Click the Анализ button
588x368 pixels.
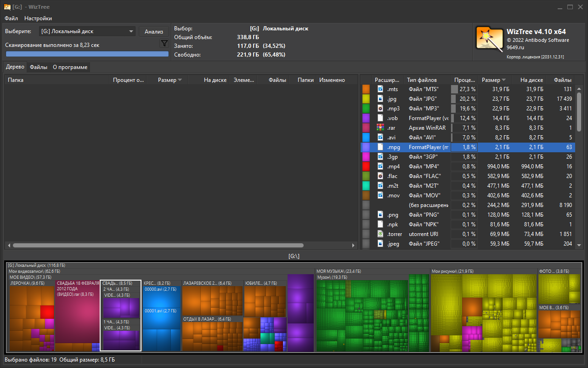(x=154, y=32)
